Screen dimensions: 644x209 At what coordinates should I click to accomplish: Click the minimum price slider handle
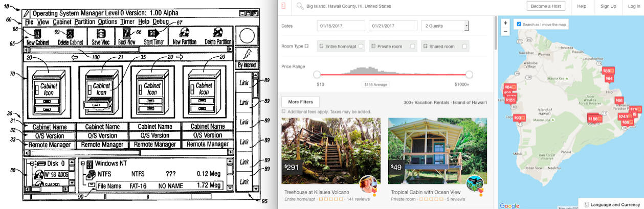click(317, 75)
